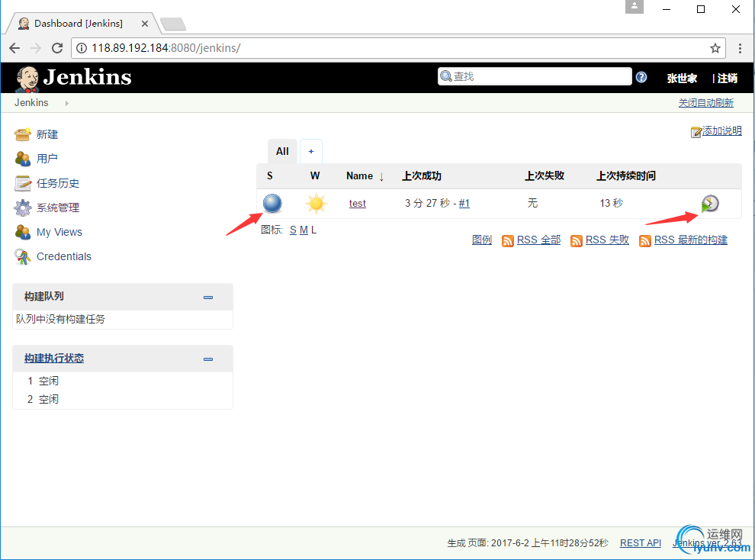Open the 图例 legend link
755x560 pixels.
482,240
